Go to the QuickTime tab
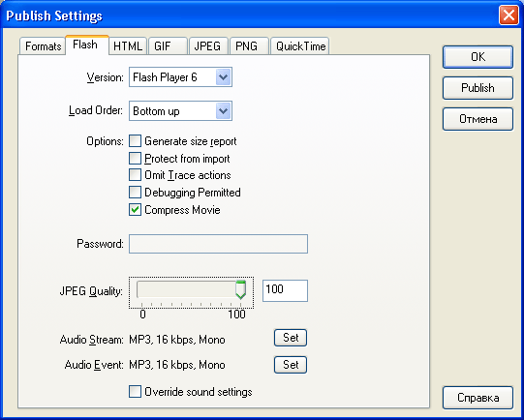 (300, 46)
